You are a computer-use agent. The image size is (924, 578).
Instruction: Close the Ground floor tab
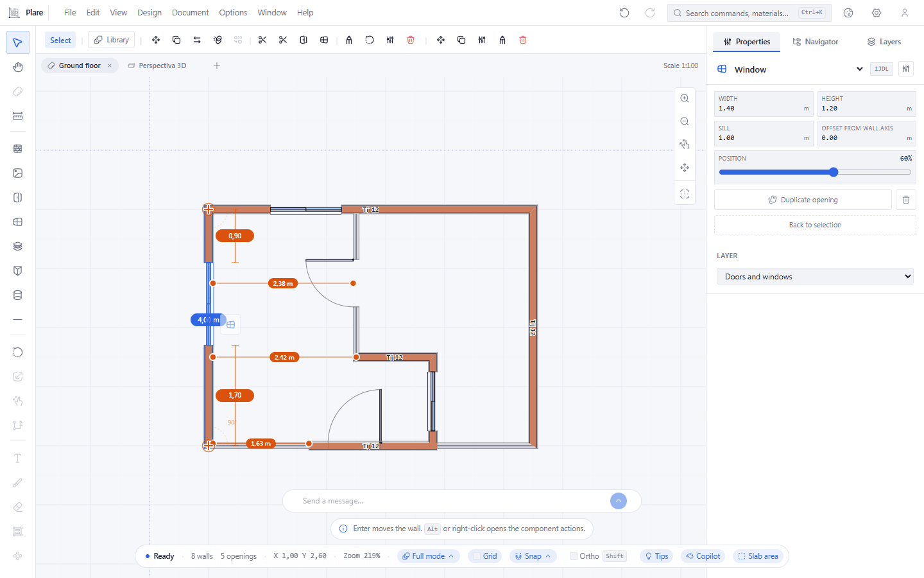click(x=110, y=66)
